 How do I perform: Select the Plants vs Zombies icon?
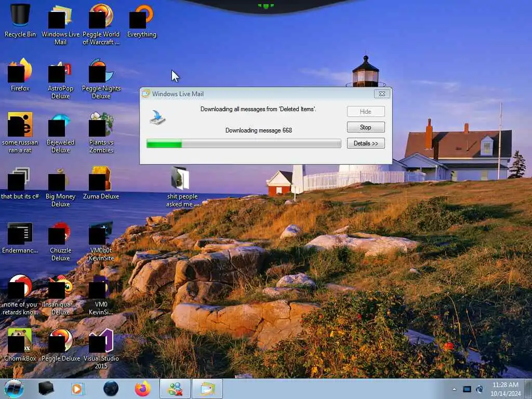pos(101,132)
